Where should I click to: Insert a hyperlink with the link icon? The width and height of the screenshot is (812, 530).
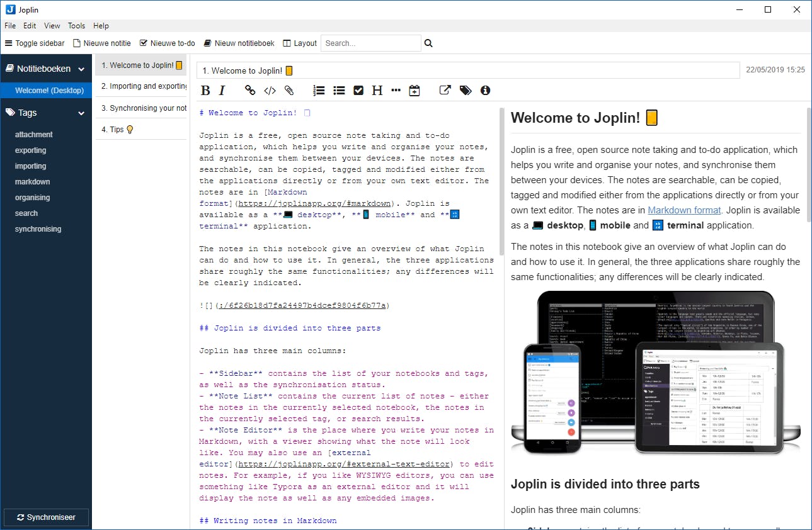250,91
